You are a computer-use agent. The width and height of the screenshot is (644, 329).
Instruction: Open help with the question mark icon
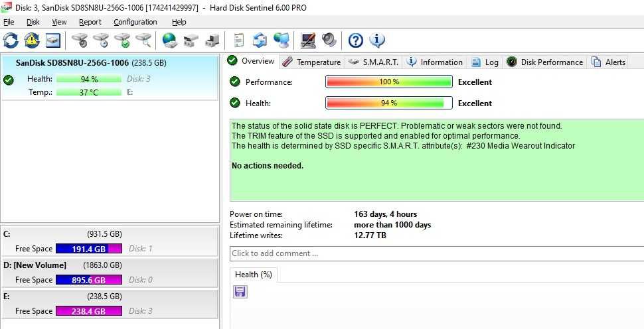pos(356,40)
